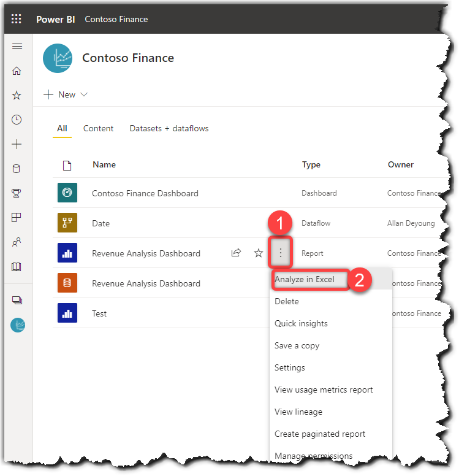Open more options for Revenue Analysis report
This screenshot has height=476, width=459.
[x=280, y=253]
